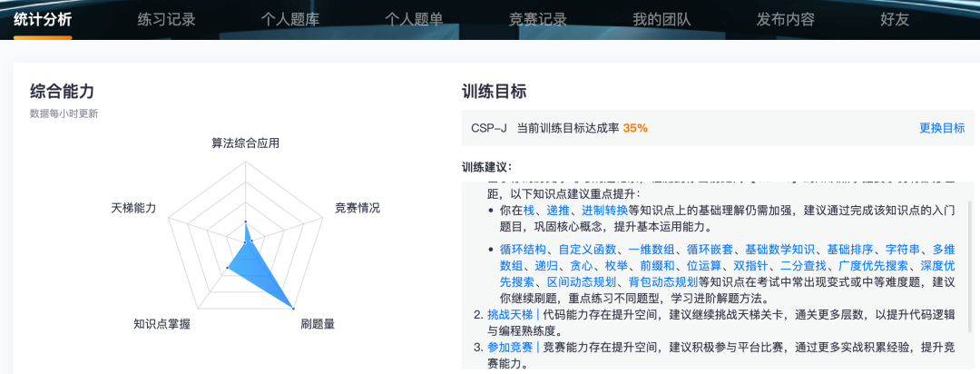The image size is (980, 374).
Task: Open the 双指针 link
Action: click(750, 265)
